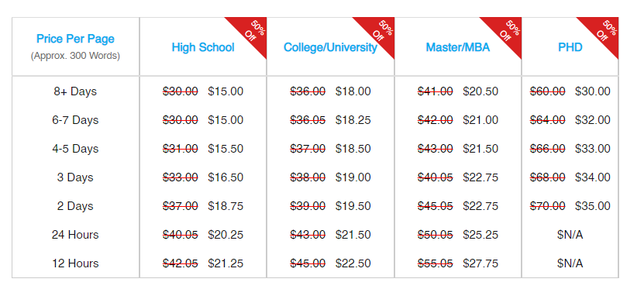Click the $22.50 College 12 Hours price
Screen dimensions: 644x296
[353, 263]
